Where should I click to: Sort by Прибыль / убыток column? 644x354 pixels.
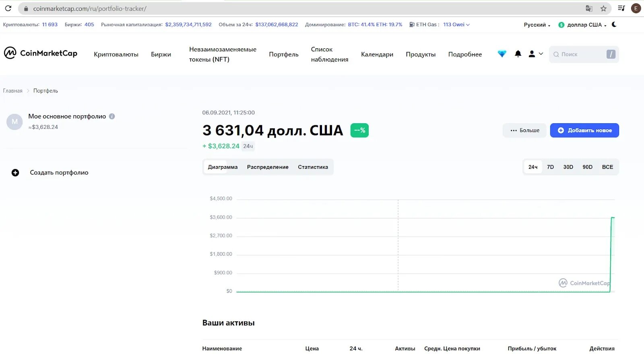coord(532,349)
